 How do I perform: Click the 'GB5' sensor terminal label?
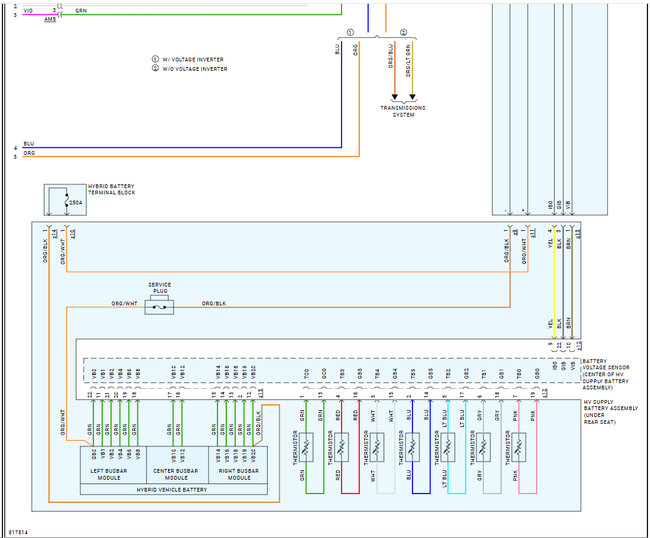[430, 373]
